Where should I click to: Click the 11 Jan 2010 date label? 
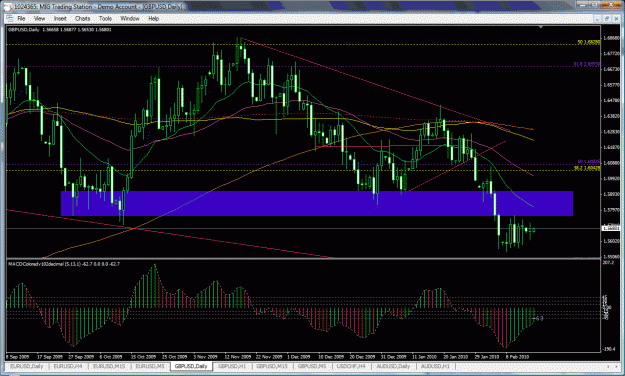pyautogui.click(x=424, y=357)
